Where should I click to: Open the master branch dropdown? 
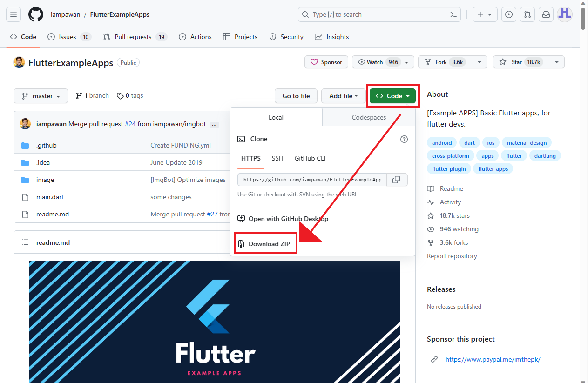(x=41, y=96)
